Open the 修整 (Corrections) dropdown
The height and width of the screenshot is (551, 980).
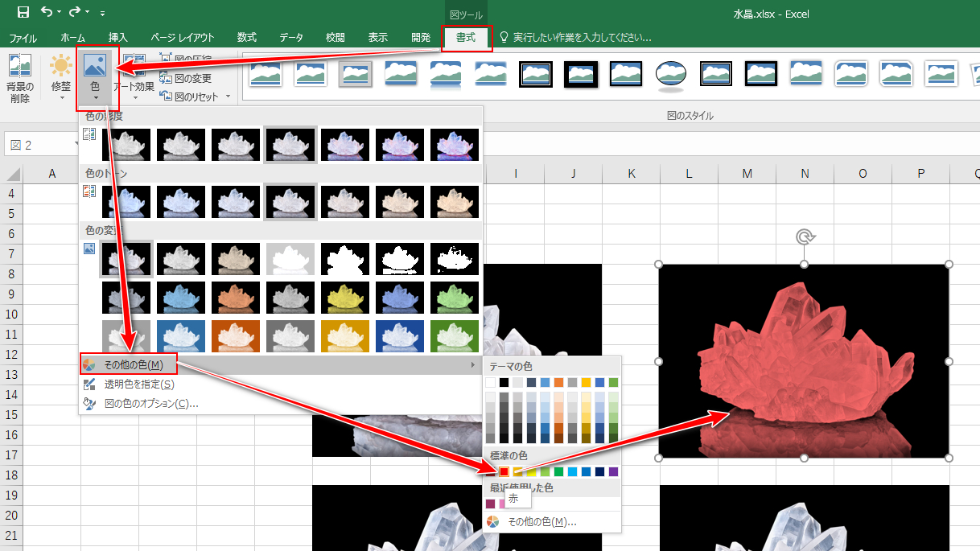point(61,79)
